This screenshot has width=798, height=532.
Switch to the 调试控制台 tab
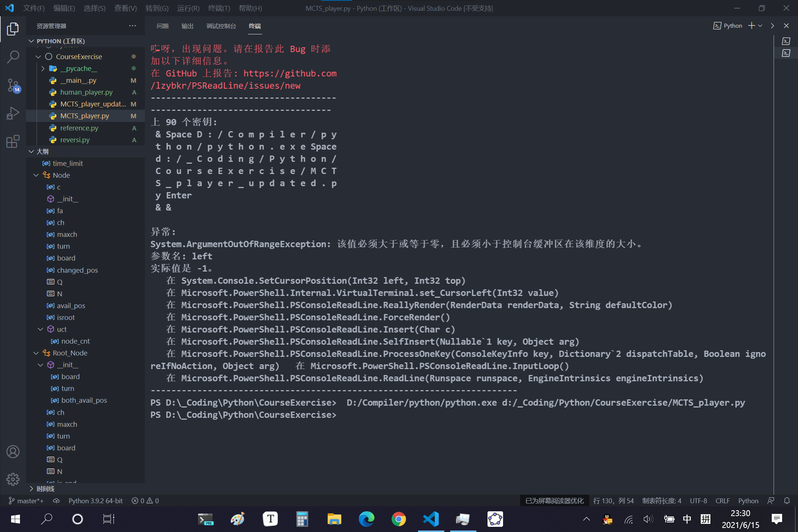pos(221,26)
